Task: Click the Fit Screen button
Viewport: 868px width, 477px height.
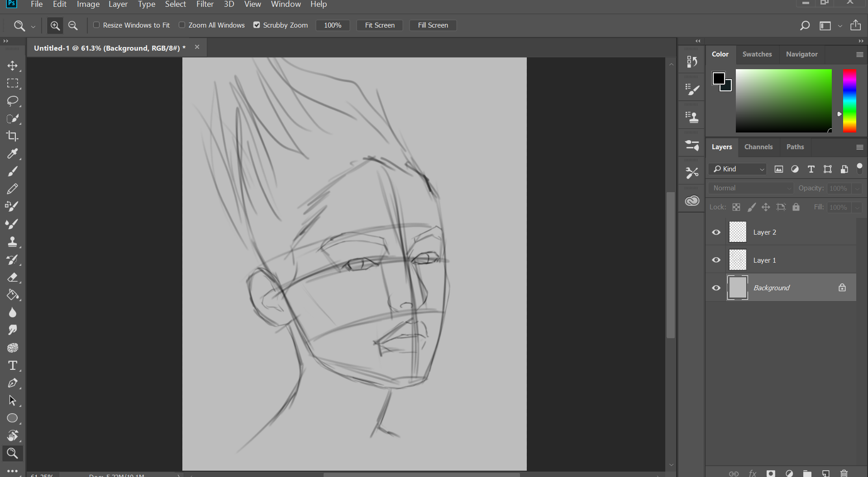Action: point(379,25)
